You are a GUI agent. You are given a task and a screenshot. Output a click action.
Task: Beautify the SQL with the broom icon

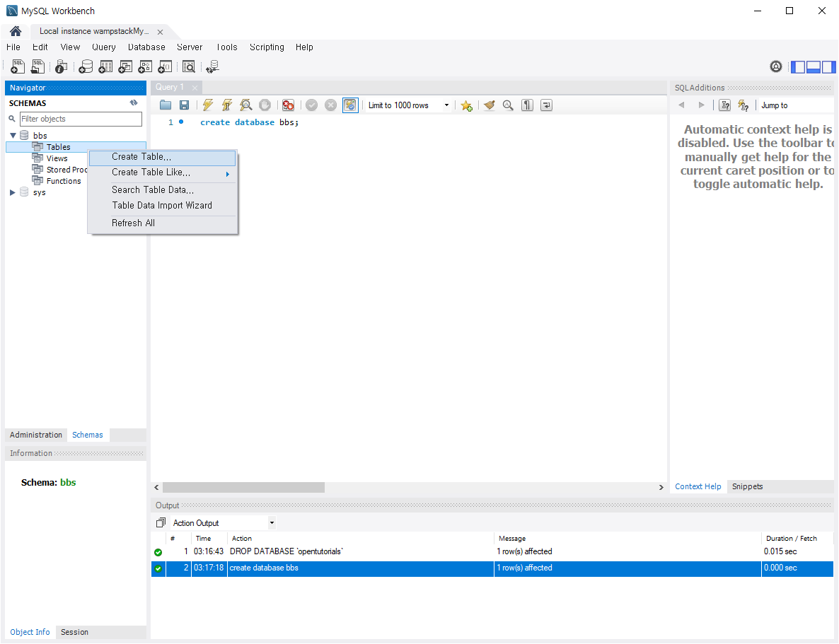[489, 105]
